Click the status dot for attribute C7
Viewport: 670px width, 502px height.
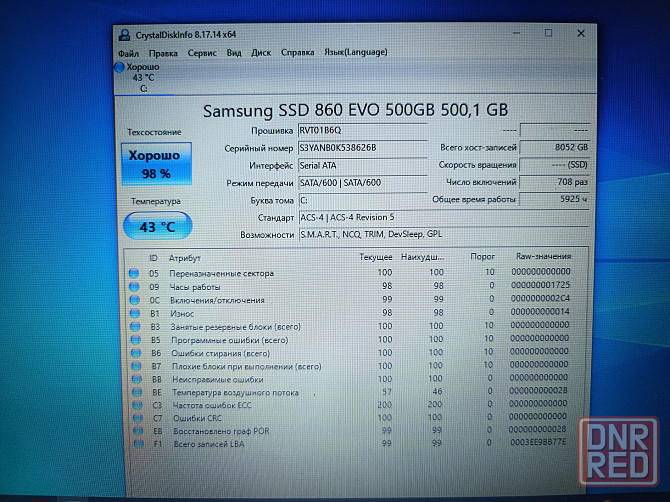pos(138,418)
